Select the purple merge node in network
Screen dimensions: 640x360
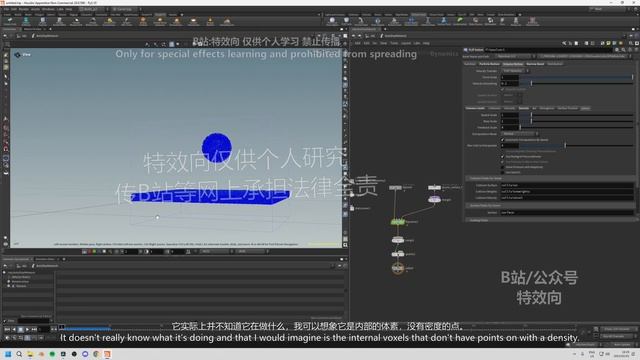434,200
